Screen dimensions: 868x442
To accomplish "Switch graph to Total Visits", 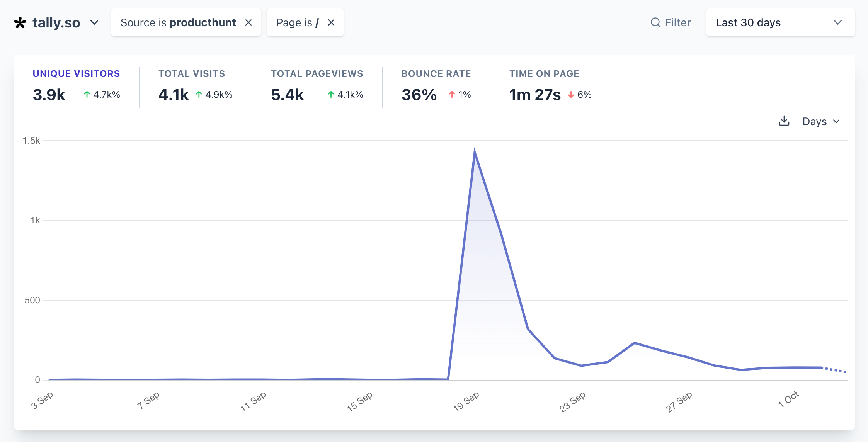I will coord(191,74).
